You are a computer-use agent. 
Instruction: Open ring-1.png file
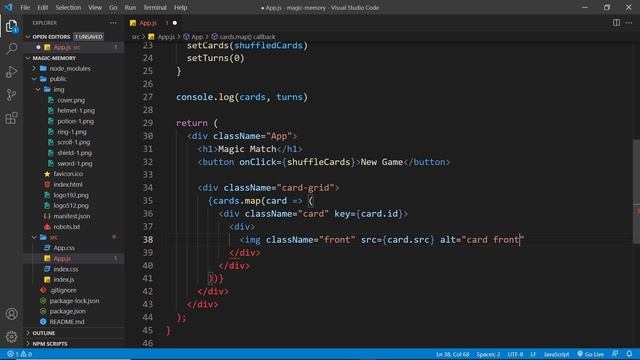[73, 132]
